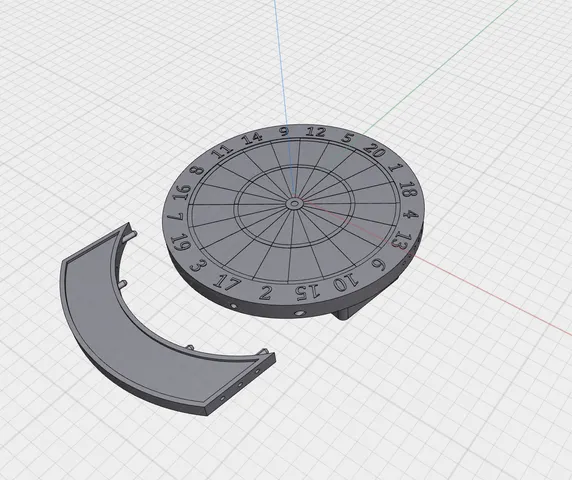Select the engraved number 11 on the dartboard
Screen dimensions: 572x480
pyautogui.click(x=222, y=150)
